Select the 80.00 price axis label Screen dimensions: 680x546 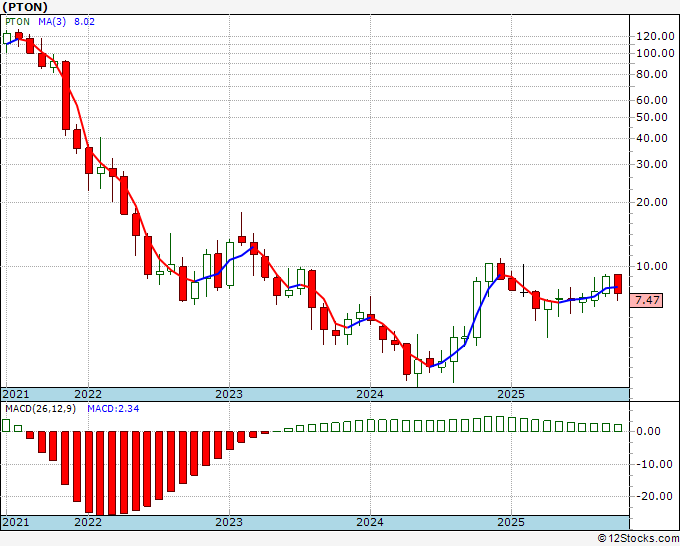(x=651, y=74)
